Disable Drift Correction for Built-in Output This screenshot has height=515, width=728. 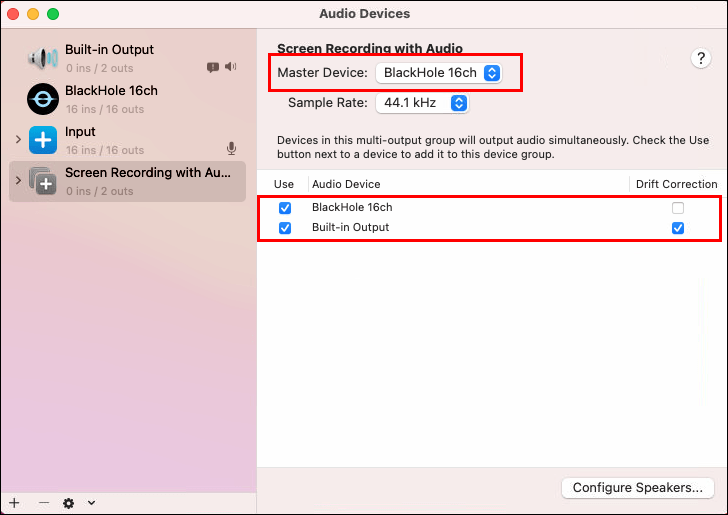tap(678, 228)
